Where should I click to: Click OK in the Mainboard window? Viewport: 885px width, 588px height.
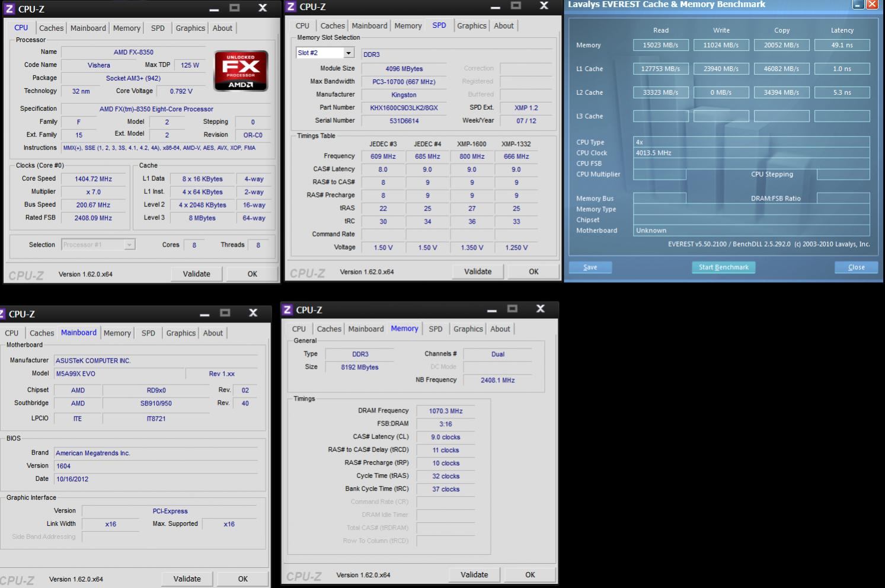pos(243,579)
